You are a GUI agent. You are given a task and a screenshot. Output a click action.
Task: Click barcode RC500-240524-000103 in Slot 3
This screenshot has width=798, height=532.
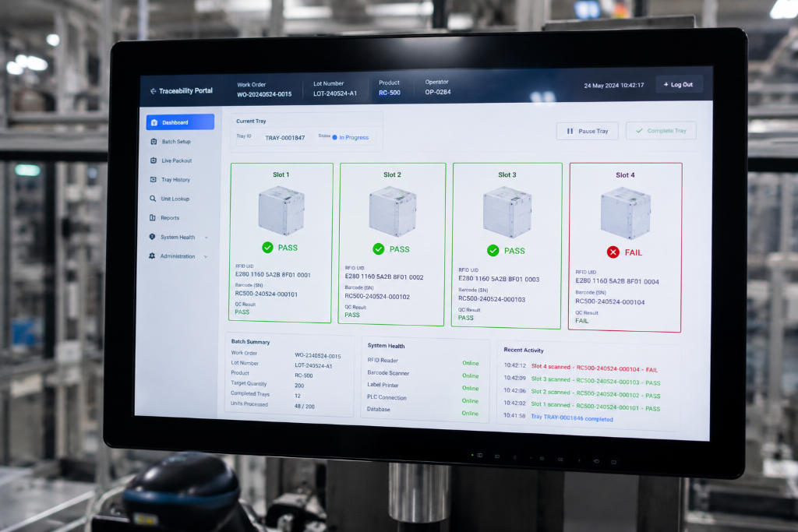coord(492,299)
